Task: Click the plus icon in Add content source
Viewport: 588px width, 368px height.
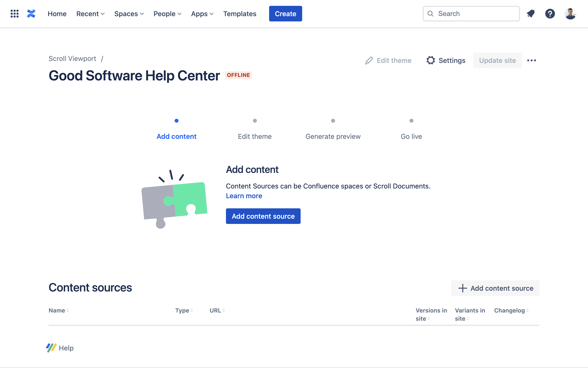Action: point(463,288)
